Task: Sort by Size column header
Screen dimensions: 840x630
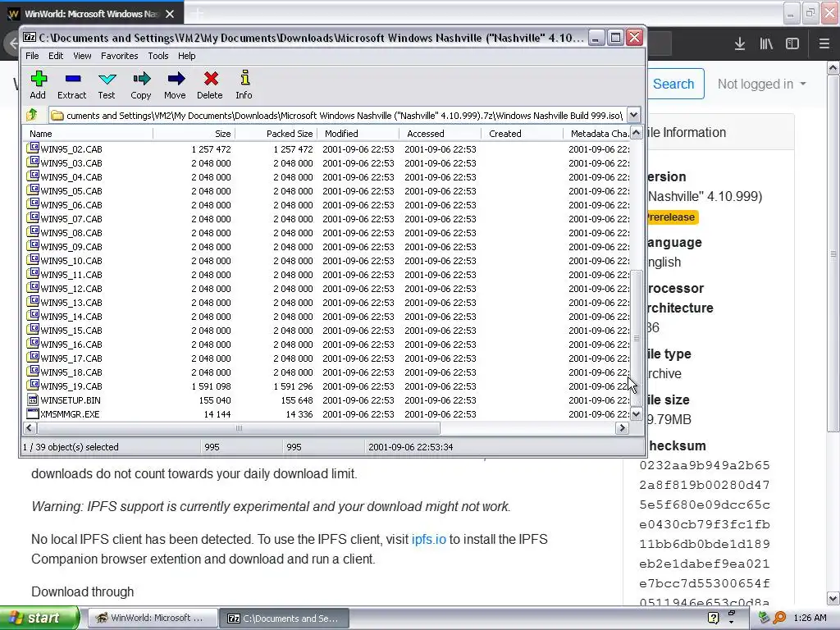Action: click(194, 134)
